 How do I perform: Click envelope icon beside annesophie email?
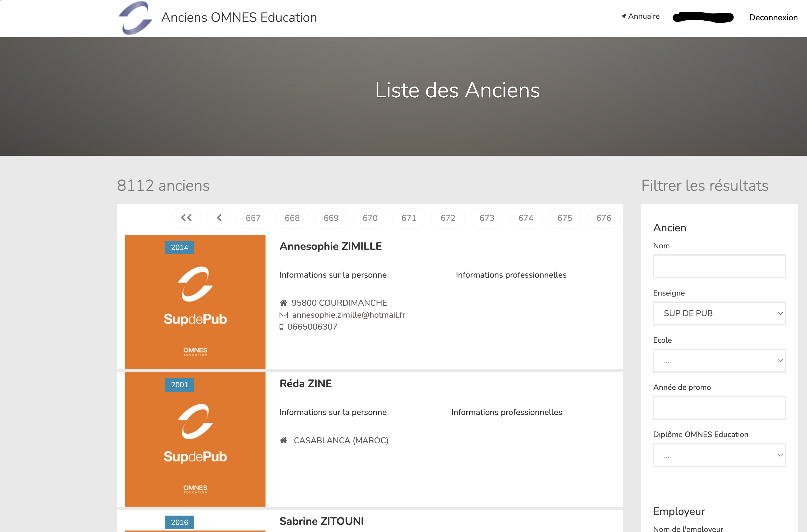click(x=283, y=315)
